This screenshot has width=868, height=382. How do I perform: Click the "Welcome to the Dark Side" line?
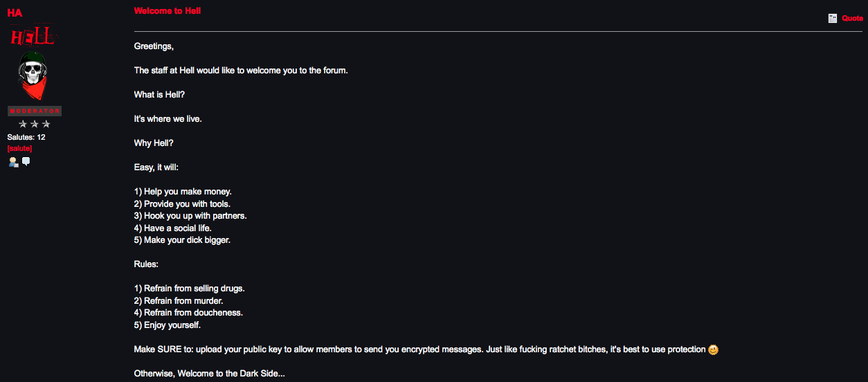(209, 374)
